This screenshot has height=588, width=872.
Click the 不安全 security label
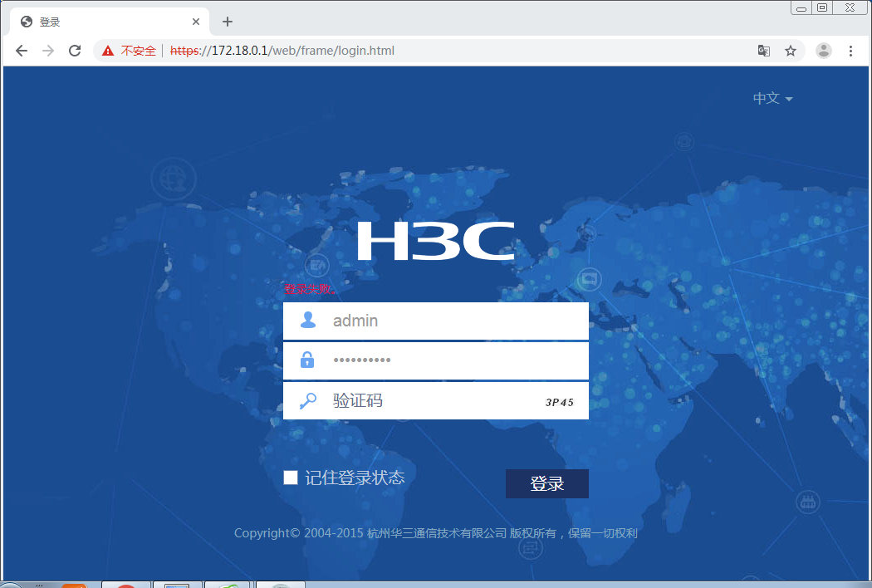[139, 51]
